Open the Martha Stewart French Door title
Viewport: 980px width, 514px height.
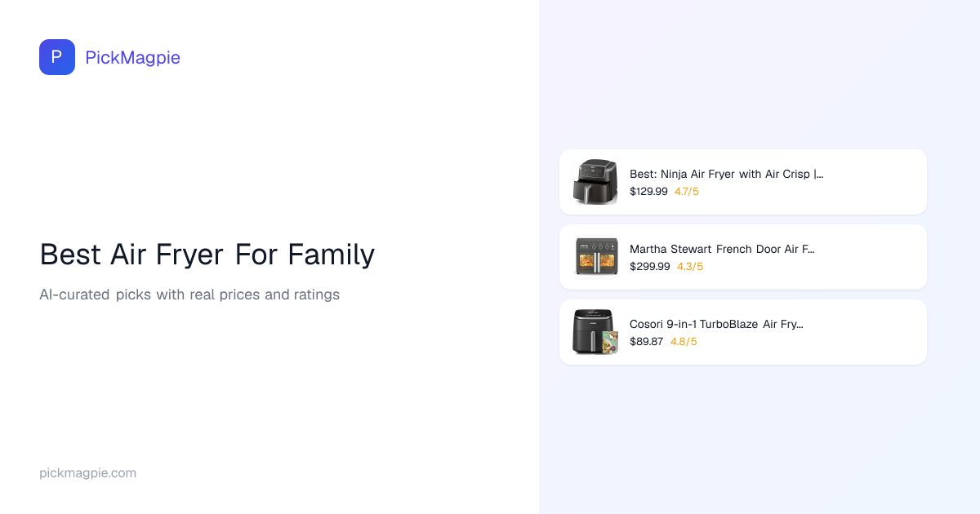pos(722,249)
